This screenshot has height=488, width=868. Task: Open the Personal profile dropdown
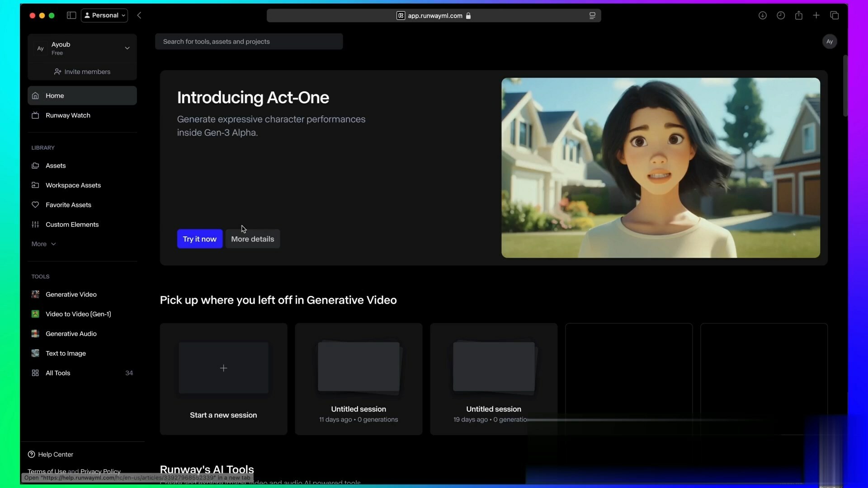(104, 15)
